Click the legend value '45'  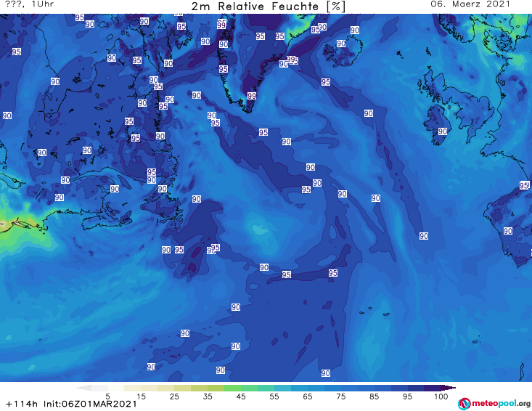pyautogui.click(x=241, y=396)
